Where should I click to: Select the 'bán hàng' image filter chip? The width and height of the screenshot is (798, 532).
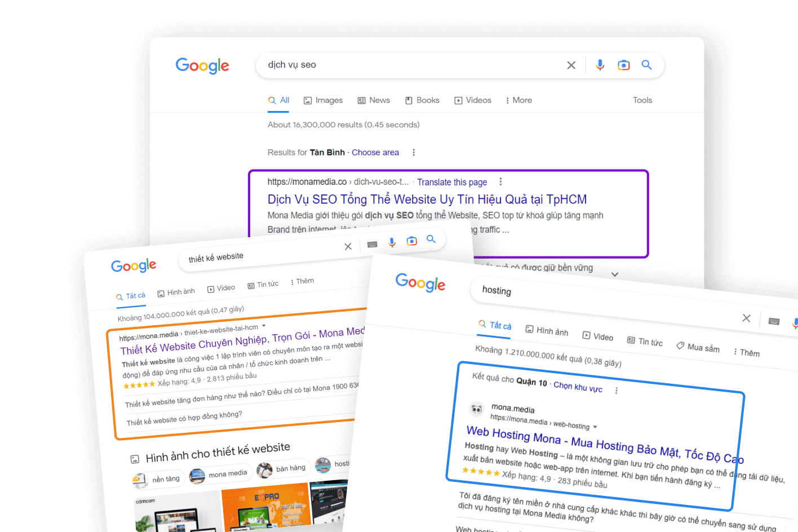(x=282, y=469)
